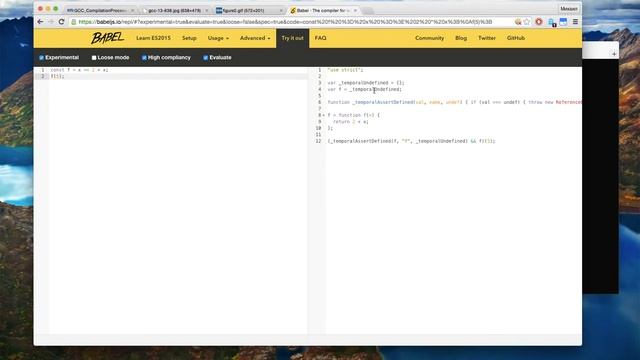Click the Chrome profile name button
Image resolution: width=640 pixels, height=360 pixels.
[x=569, y=9]
